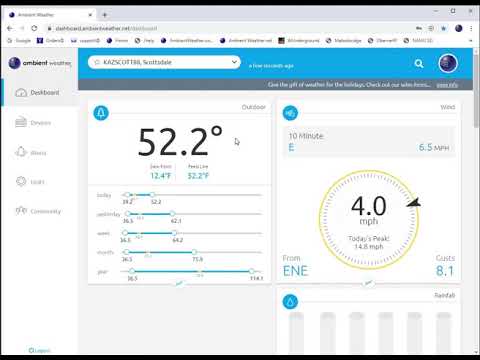Click the wind direction arrow on compass
Viewport: 480px width, 360px height.
click(x=414, y=203)
